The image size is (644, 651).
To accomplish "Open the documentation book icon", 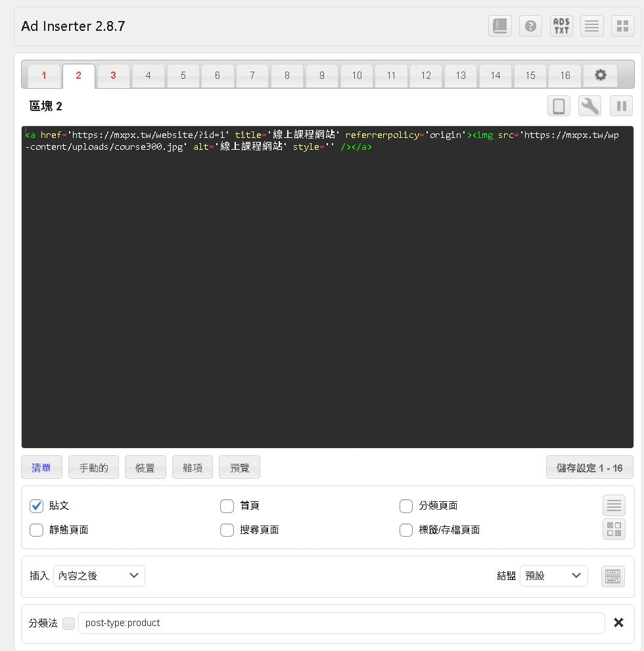I will tap(500, 26).
